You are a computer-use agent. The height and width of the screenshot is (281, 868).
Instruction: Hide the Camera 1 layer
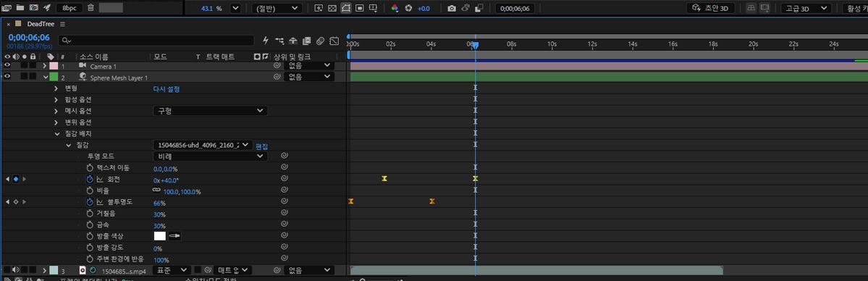pyautogui.click(x=7, y=65)
